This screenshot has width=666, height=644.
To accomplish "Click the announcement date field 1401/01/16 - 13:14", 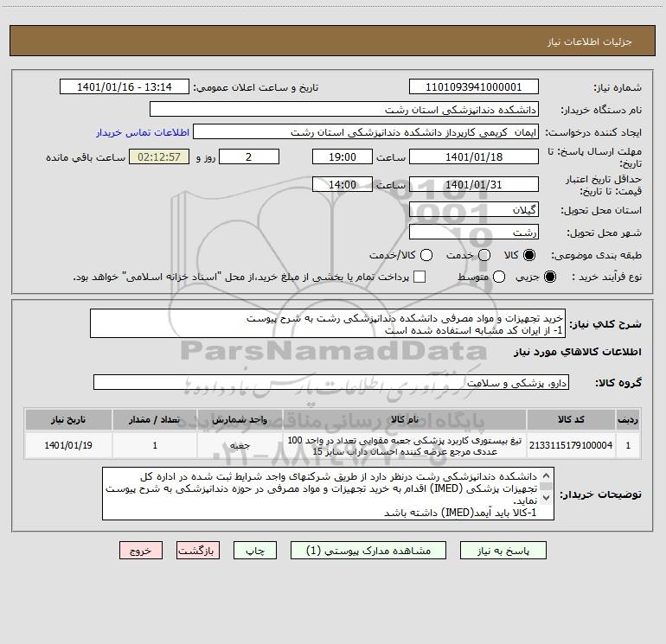I will (x=125, y=86).
